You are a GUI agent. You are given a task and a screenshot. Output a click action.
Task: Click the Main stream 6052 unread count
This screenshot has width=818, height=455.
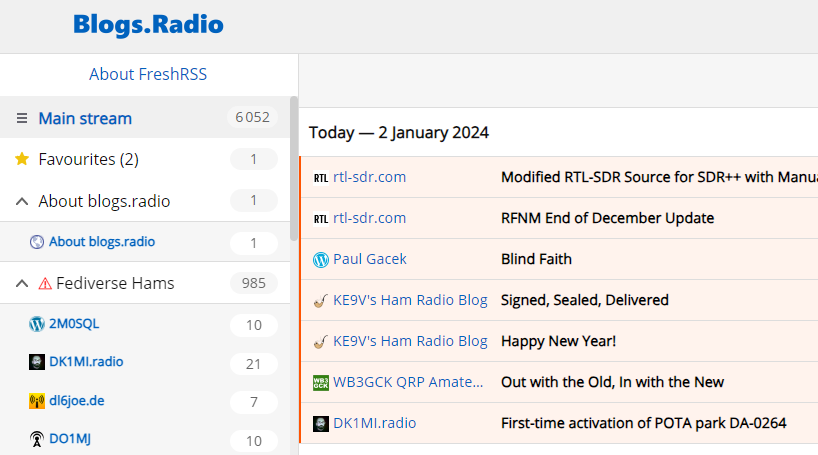tap(252, 117)
